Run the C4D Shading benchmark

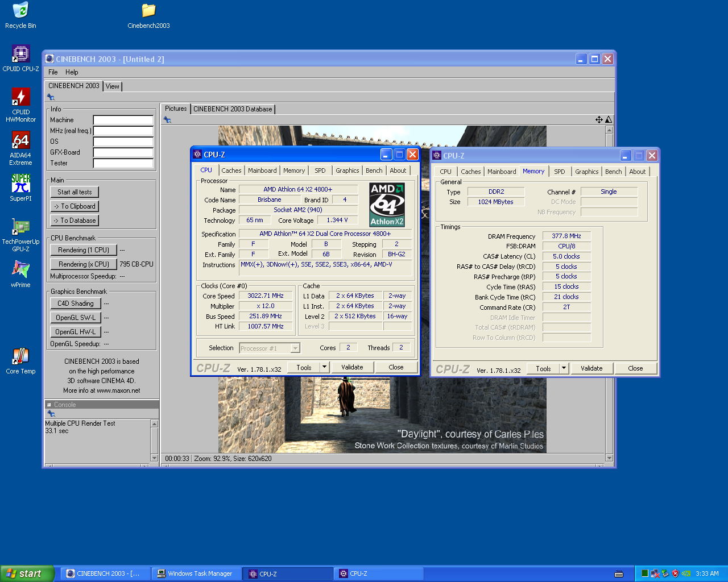click(x=76, y=304)
